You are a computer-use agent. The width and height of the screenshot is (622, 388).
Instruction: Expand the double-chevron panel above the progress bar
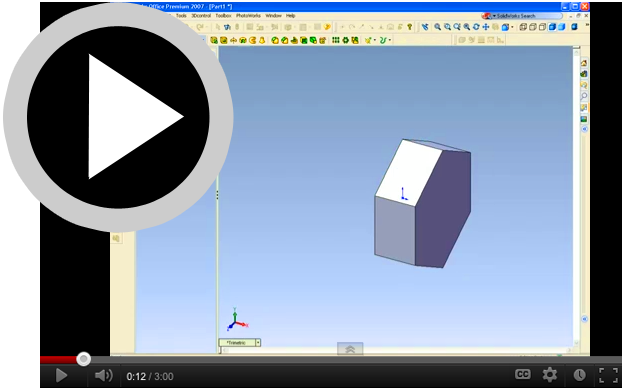[350, 349]
